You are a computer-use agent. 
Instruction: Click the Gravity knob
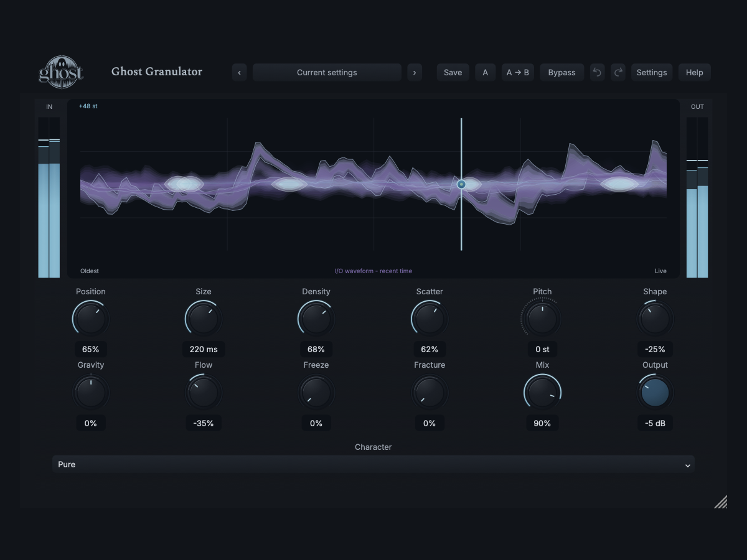tap(91, 393)
